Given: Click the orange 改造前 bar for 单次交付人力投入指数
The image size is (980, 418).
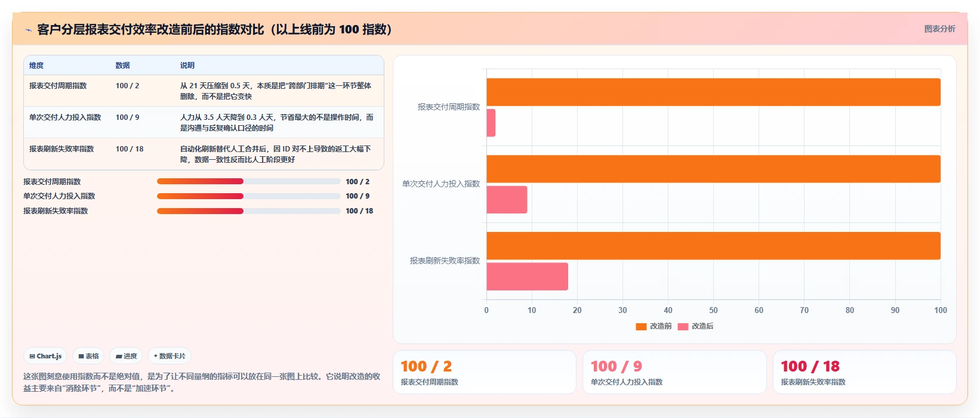Looking at the screenshot, I should 713,169.
